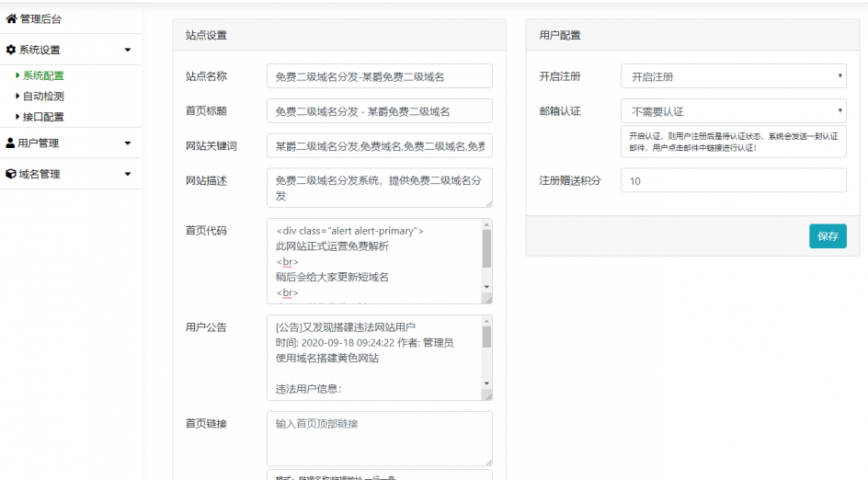
Task: Focus the 网站关键词 input field
Action: tap(380, 145)
